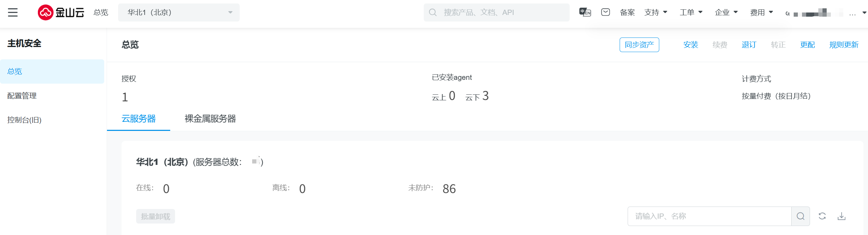Click the 同步资产 button

pyautogui.click(x=639, y=45)
